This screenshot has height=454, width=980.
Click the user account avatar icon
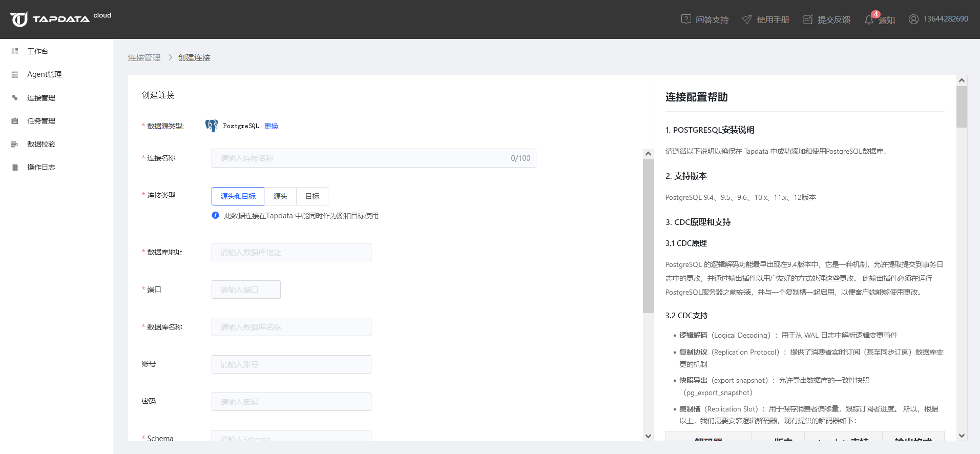pyautogui.click(x=913, y=19)
